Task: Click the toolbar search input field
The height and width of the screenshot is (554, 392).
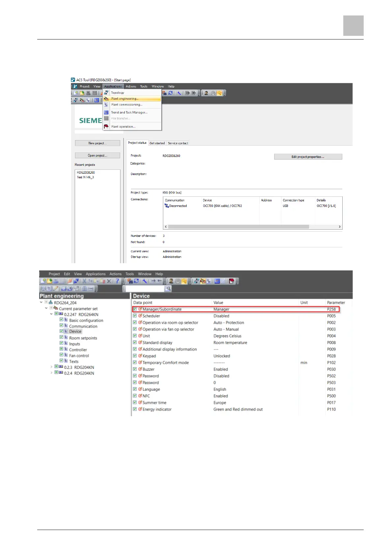Action: pyautogui.click(x=145, y=289)
